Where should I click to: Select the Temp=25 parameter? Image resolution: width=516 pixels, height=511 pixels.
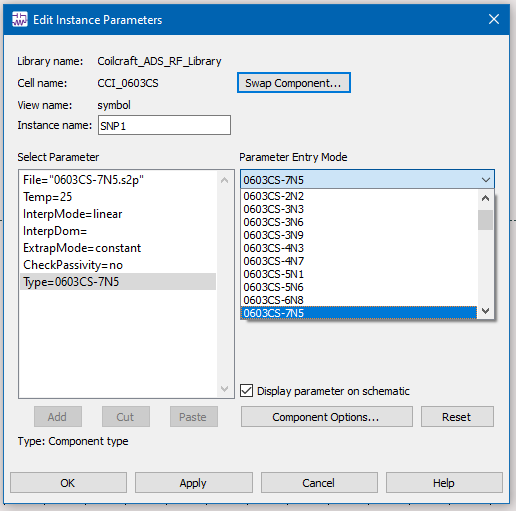click(118, 197)
